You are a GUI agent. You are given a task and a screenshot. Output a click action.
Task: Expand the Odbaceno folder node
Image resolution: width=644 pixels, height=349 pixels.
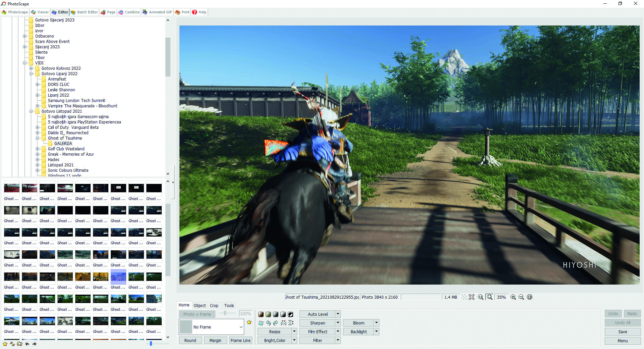coord(24,36)
